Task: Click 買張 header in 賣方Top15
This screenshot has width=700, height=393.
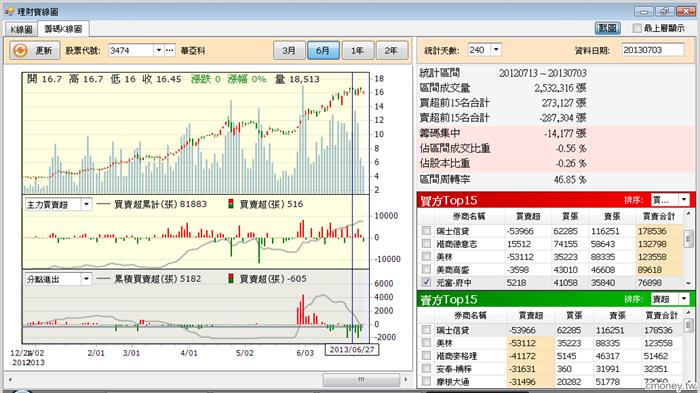Action: [x=573, y=316]
